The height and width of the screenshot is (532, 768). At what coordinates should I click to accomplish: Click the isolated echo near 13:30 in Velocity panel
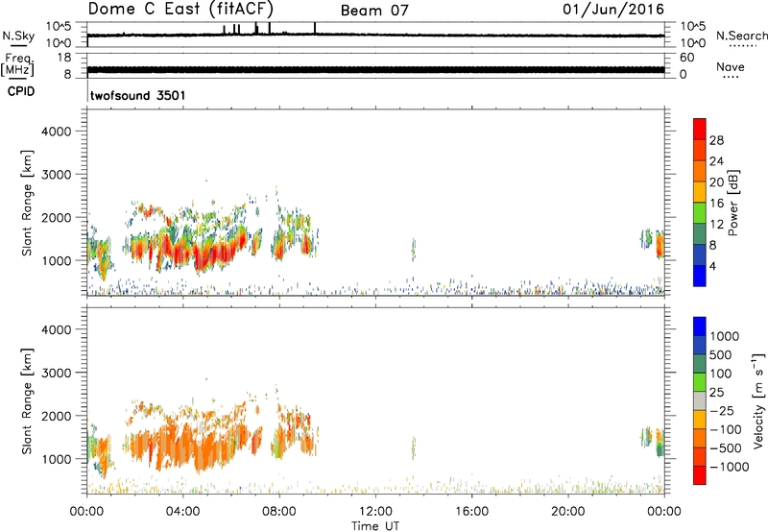(414, 447)
